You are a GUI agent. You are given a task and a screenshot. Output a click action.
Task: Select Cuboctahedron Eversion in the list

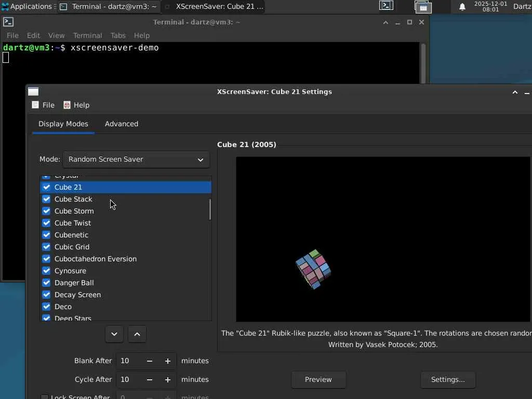126,259
